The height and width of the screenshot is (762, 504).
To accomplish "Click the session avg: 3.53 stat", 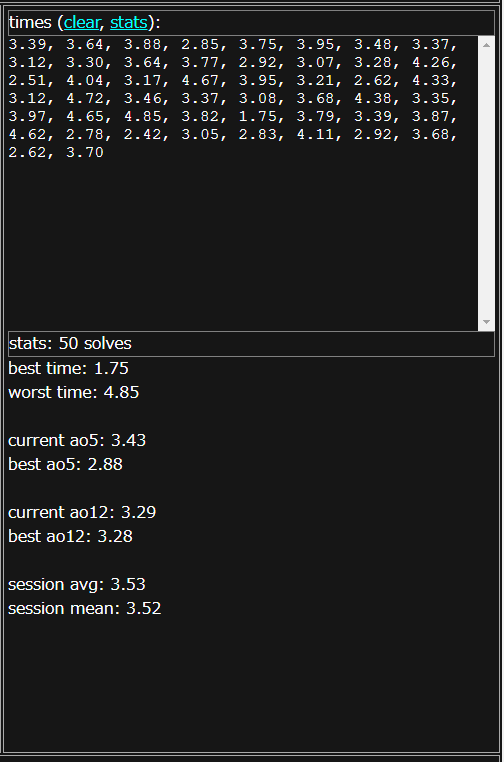I will click(77, 584).
